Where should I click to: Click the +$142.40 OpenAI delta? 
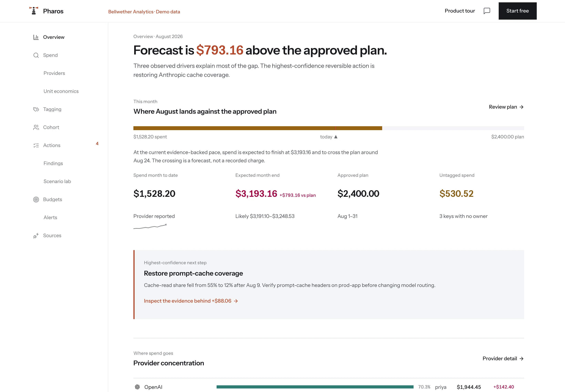(504, 387)
